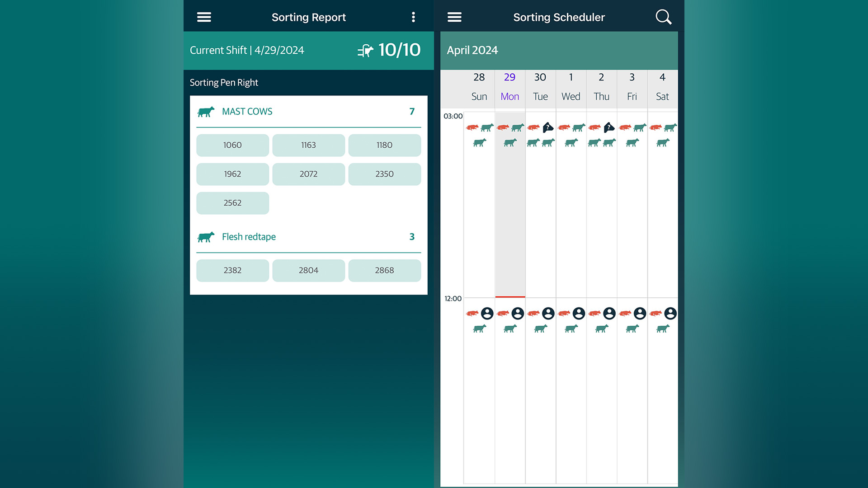868x488 pixels.
Task: Open the Sorting Report hamburger menu
Action: 204,17
